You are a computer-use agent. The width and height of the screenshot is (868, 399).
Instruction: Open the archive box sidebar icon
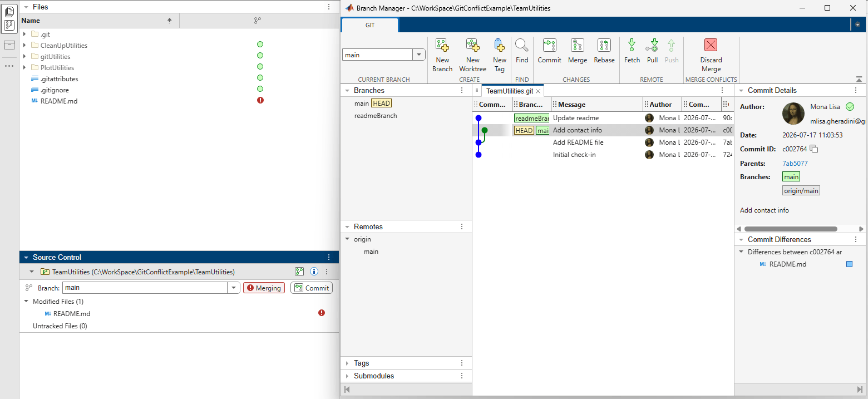tap(9, 46)
